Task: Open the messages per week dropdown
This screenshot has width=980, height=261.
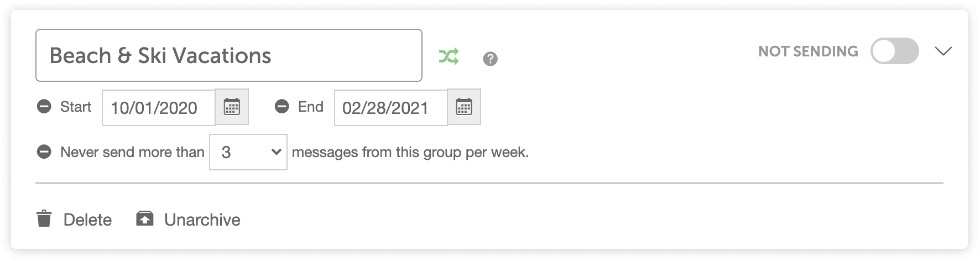Action: coord(248,152)
